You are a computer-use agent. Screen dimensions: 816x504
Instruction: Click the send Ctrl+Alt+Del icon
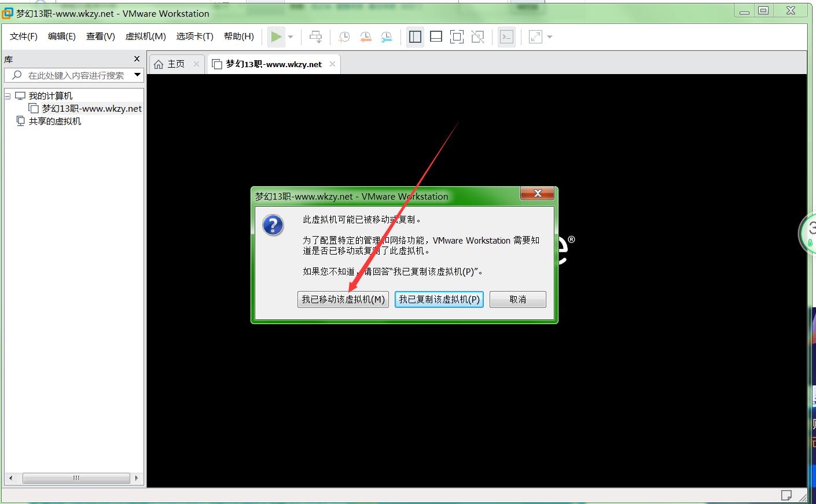coord(315,37)
